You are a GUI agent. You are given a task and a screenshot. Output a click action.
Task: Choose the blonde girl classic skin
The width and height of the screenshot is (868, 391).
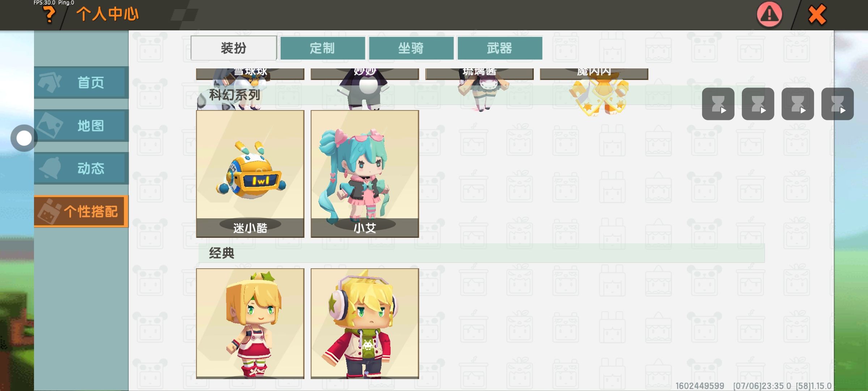click(x=250, y=324)
